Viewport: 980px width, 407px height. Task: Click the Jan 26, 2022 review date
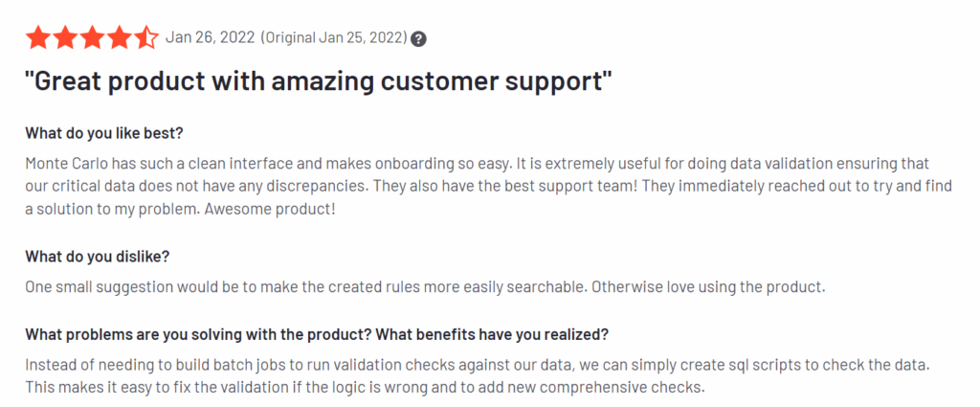[x=210, y=37]
